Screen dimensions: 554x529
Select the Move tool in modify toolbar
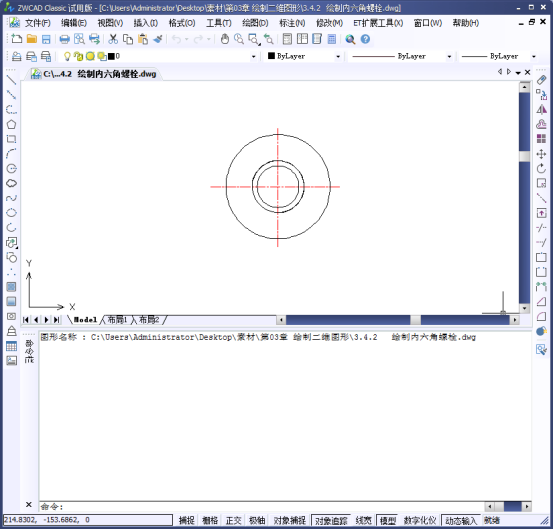[541, 154]
